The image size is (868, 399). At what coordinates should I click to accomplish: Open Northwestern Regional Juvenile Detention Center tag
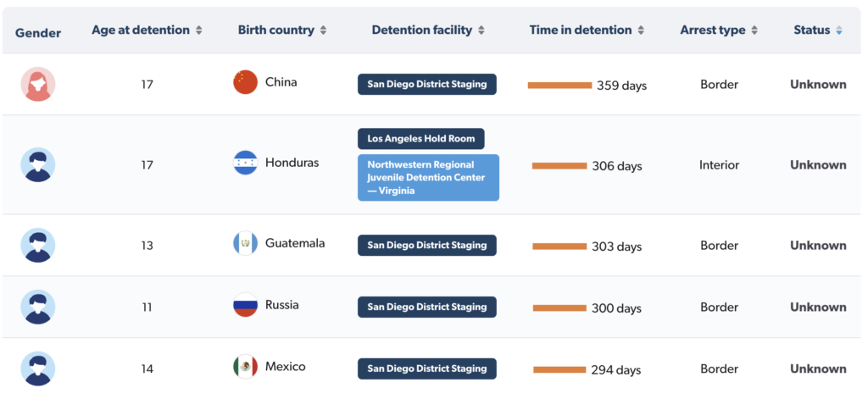[x=428, y=178]
